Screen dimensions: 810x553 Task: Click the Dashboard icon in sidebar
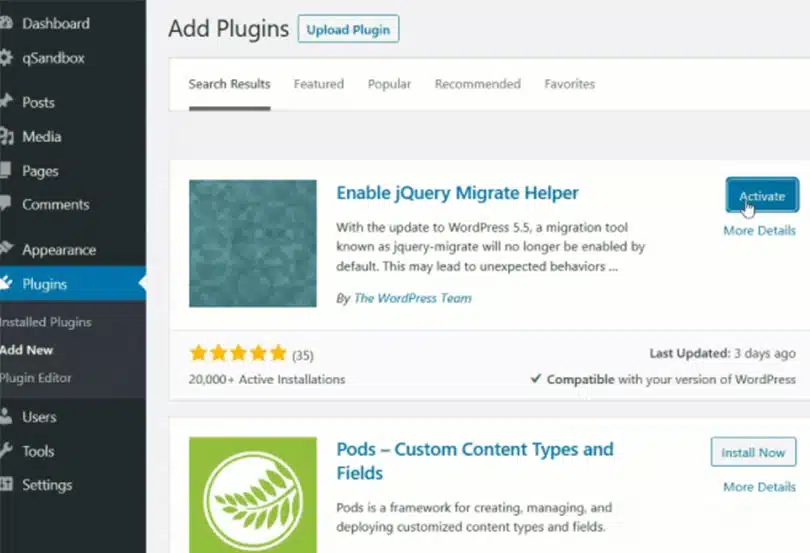(x=6, y=24)
